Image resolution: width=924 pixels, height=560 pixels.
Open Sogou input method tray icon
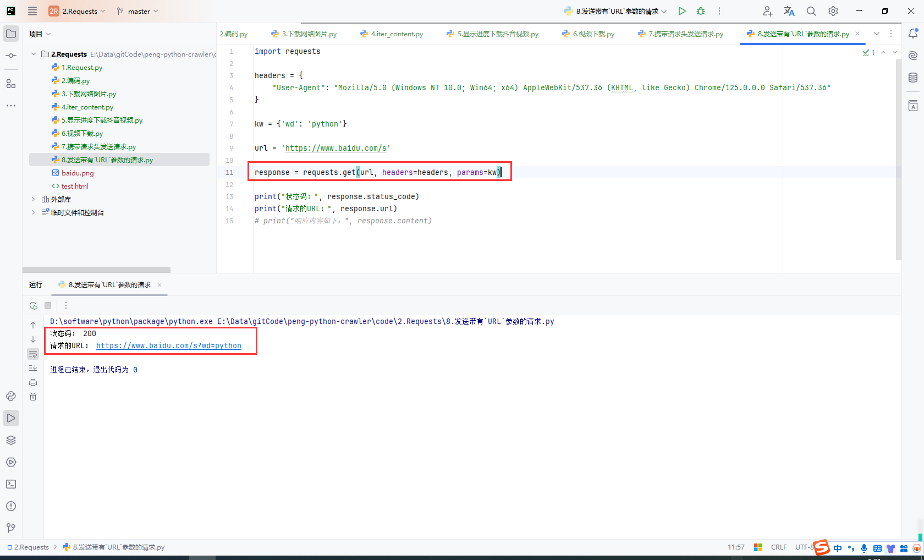[x=822, y=547]
